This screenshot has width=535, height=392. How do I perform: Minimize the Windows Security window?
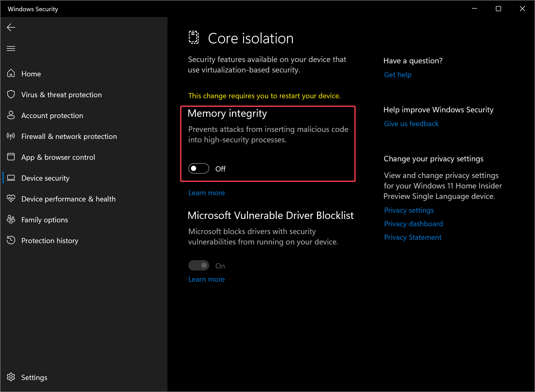(474, 9)
